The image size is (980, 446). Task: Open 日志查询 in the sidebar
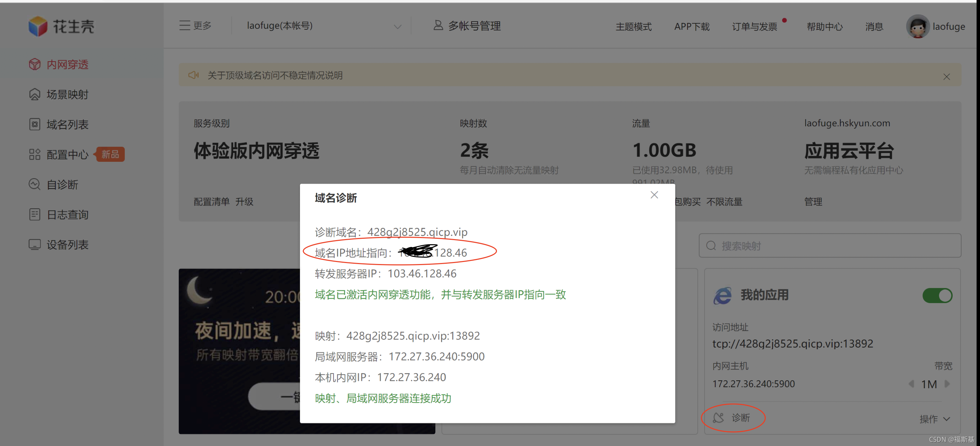click(x=58, y=215)
